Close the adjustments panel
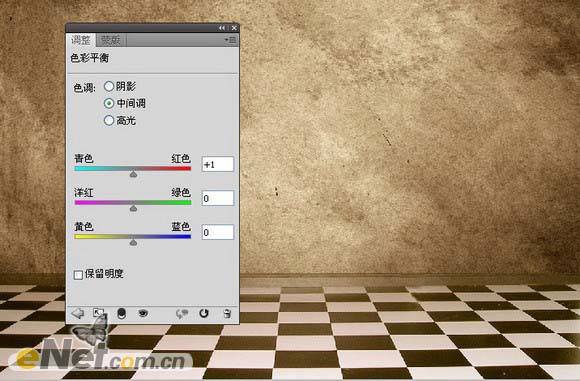The height and width of the screenshot is (381, 580). [234, 28]
